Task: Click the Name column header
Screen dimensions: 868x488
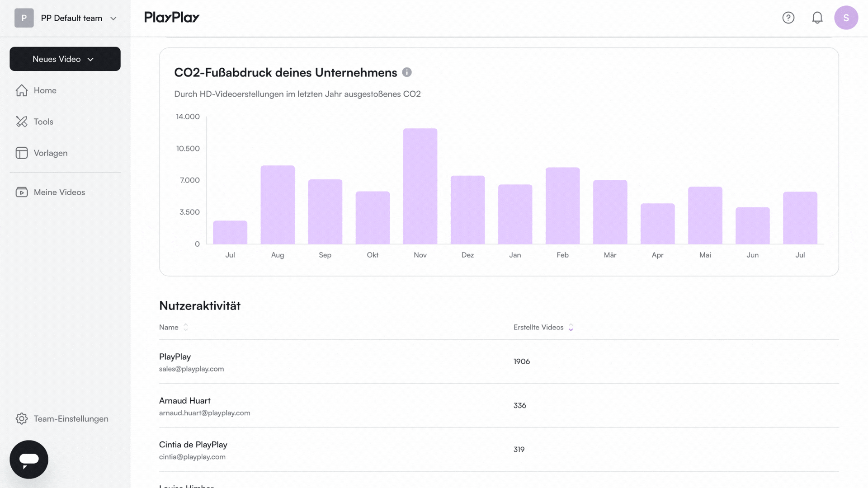Action: pyautogui.click(x=169, y=327)
